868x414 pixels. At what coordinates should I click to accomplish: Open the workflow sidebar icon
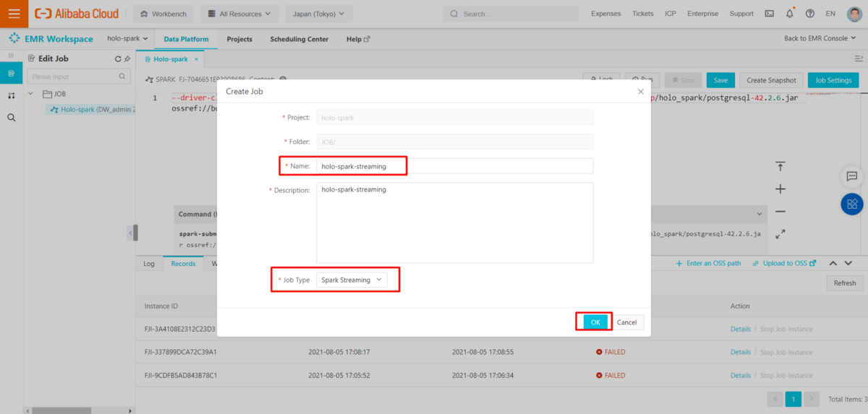click(11, 95)
